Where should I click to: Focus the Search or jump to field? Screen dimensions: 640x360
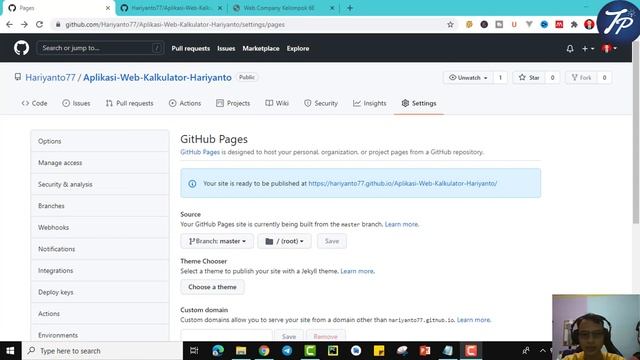pos(100,48)
